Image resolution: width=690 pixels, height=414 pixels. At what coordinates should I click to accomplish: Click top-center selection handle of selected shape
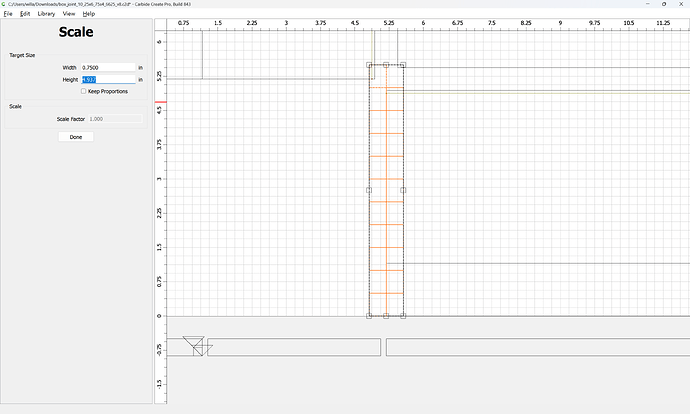pyautogui.click(x=386, y=65)
